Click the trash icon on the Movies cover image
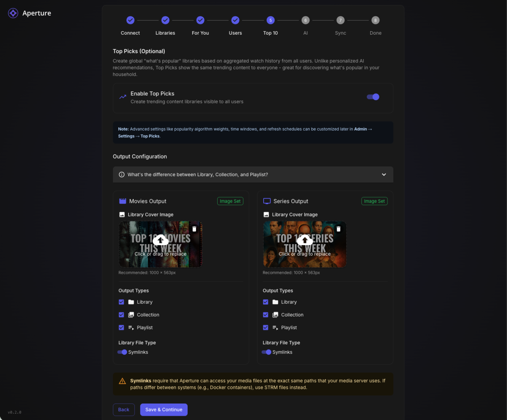The width and height of the screenshot is (507, 420). 194,228
